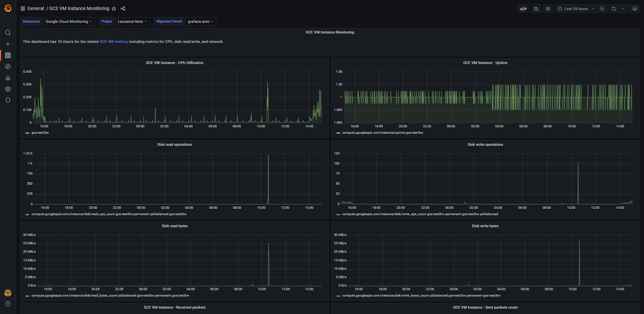Click the Project variable label
Viewport: 644px width, 314px height.
click(x=107, y=21)
